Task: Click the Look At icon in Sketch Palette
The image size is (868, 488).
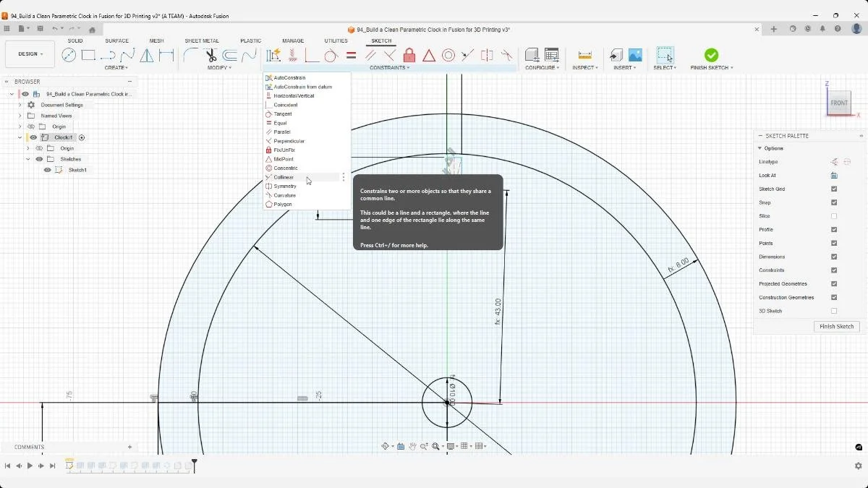Action: [x=833, y=175]
